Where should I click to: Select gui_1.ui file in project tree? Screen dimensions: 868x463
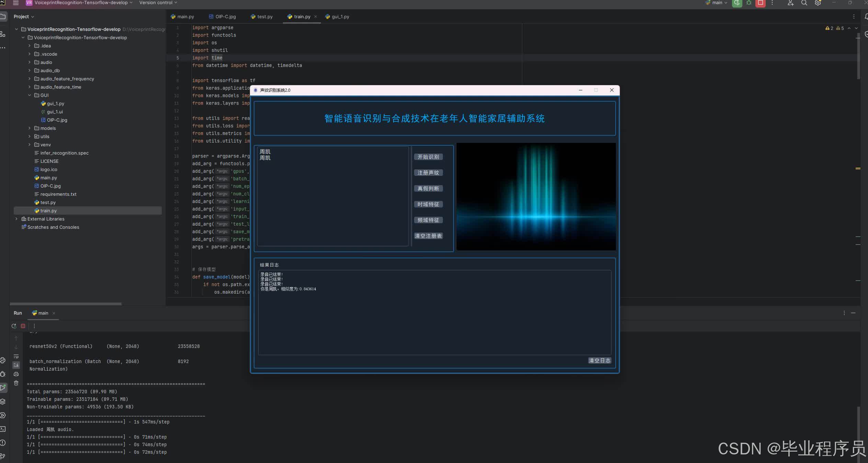pos(55,112)
